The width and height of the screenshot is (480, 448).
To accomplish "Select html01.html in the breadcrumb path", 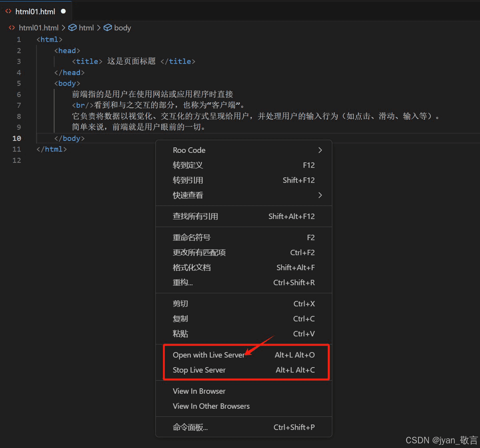I will pos(38,28).
